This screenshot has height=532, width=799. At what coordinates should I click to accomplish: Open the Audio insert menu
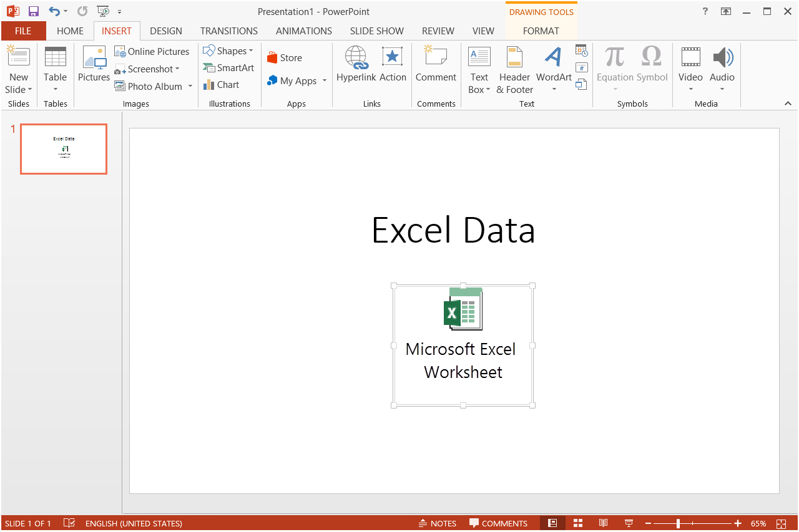[722, 70]
